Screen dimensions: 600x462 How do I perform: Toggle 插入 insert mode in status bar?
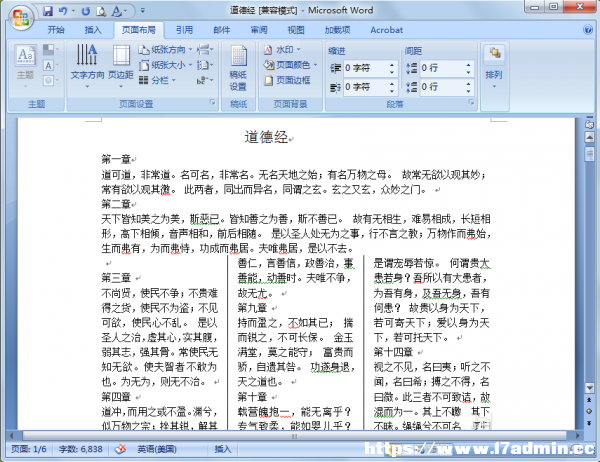[x=223, y=449]
